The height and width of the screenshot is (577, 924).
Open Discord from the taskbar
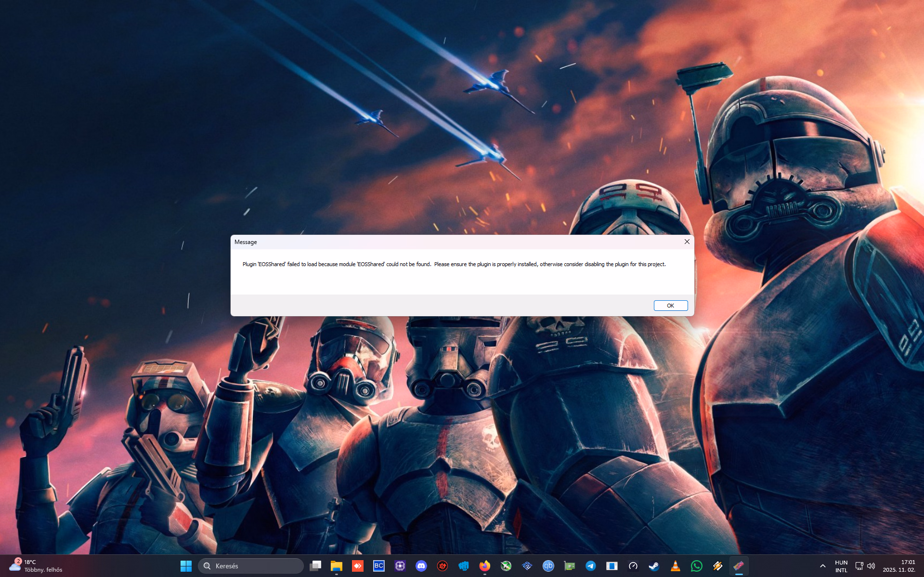click(x=421, y=566)
